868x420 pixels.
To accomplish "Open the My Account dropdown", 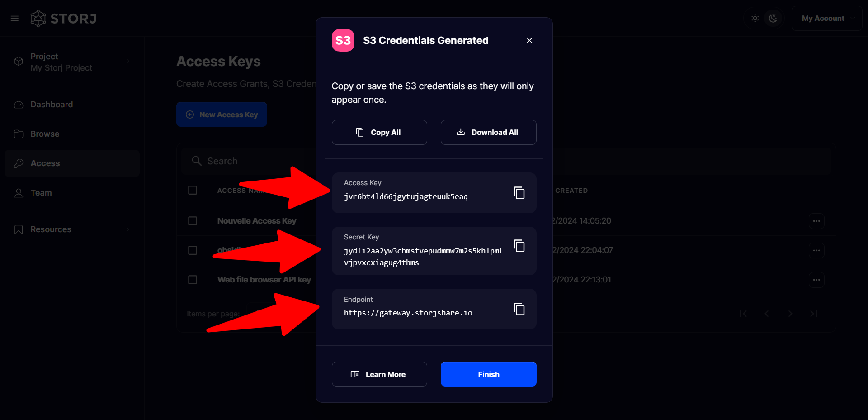I will point(826,19).
